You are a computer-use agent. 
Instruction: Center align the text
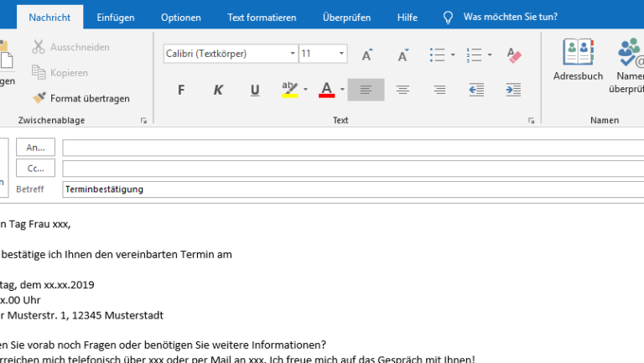tap(402, 90)
